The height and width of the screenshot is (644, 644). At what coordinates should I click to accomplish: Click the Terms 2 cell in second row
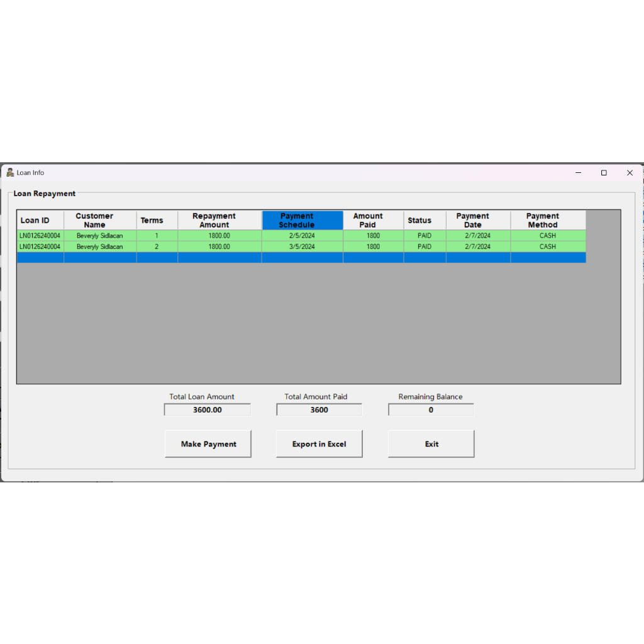click(157, 247)
